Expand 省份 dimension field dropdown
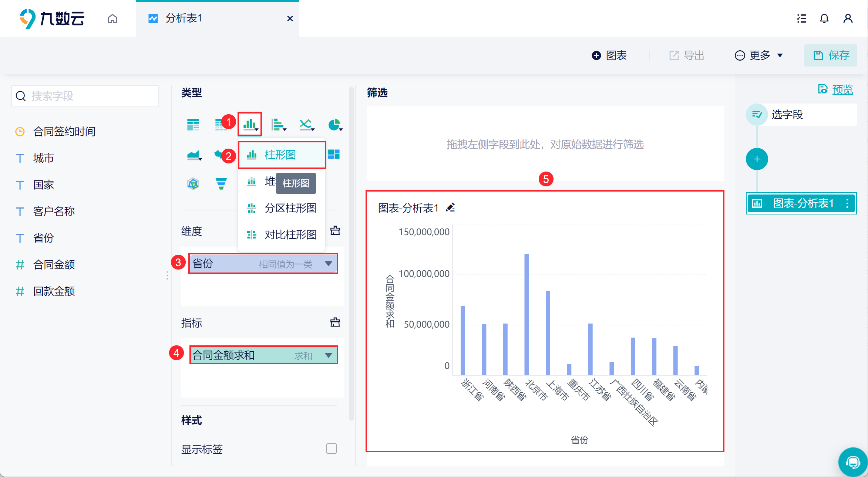 [x=328, y=264]
